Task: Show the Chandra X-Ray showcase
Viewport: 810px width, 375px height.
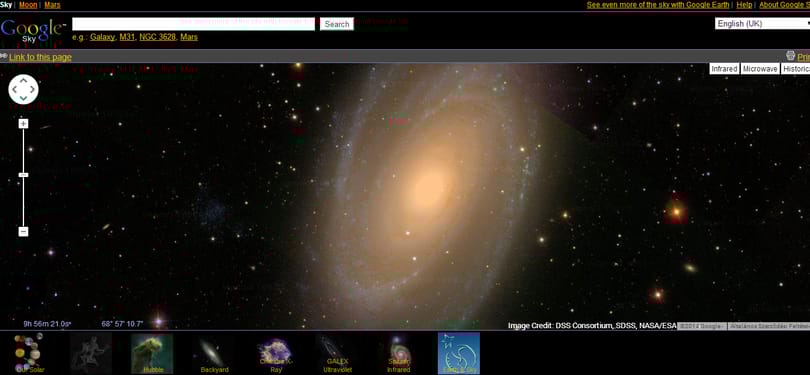Action: 275,353
